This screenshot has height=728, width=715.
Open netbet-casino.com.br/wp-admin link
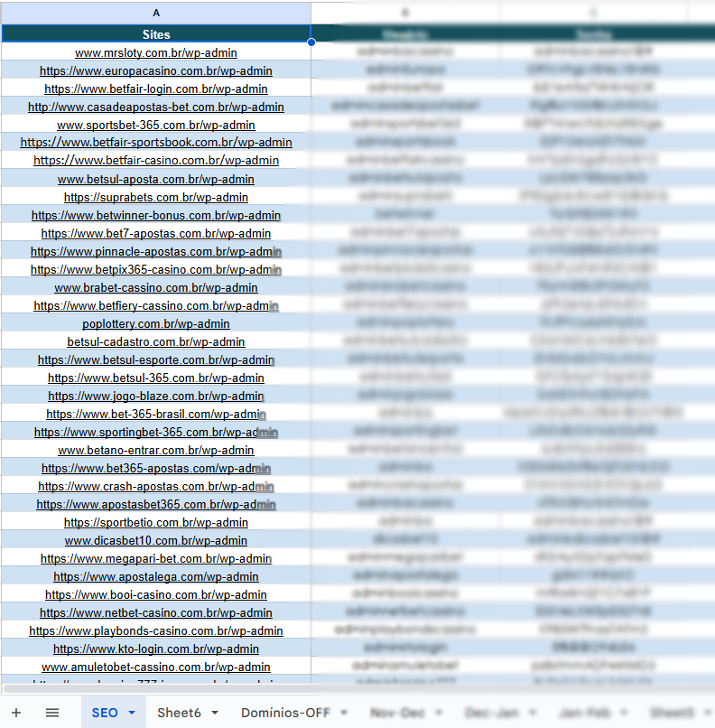coord(156,614)
